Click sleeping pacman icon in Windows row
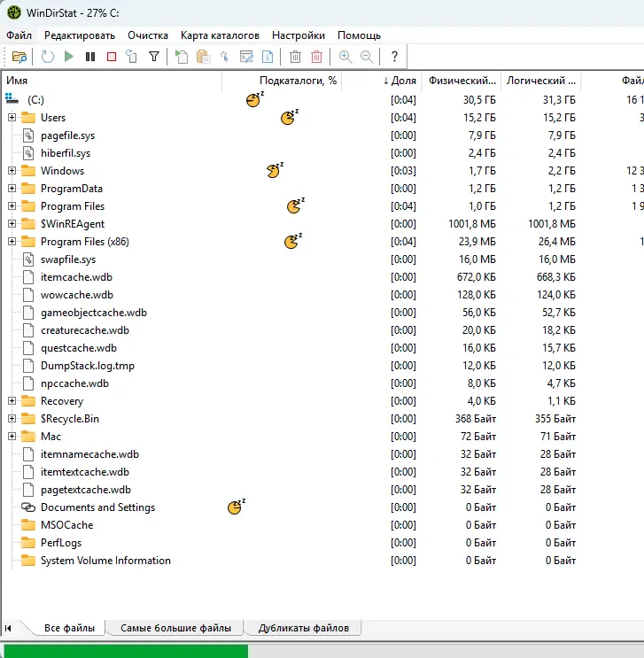Screen dimensions: 644x658 click(x=275, y=170)
